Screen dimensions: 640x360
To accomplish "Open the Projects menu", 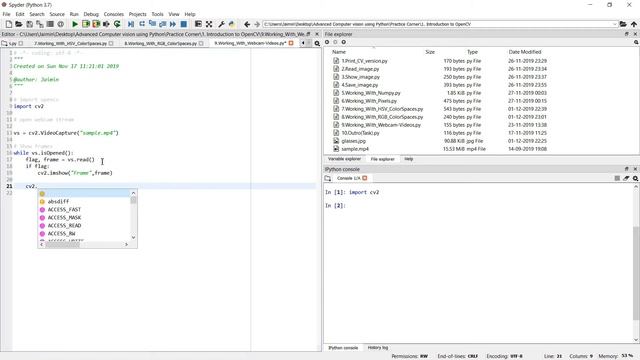I will point(138,14).
